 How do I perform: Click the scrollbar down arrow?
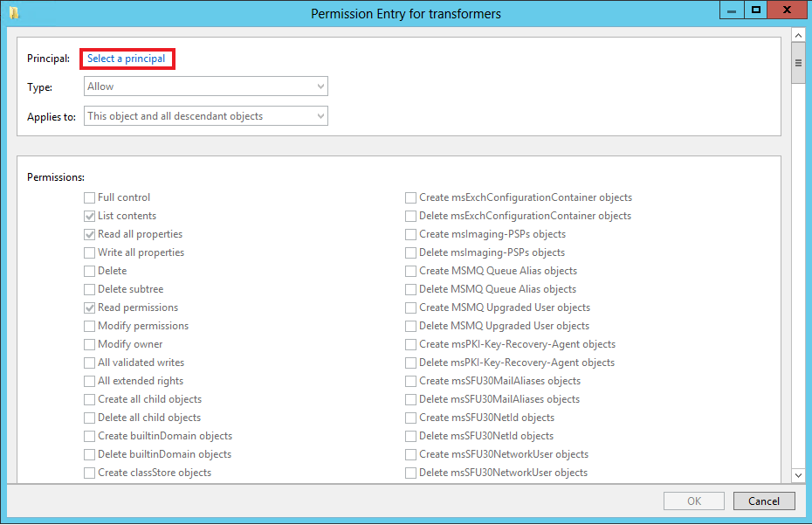798,474
